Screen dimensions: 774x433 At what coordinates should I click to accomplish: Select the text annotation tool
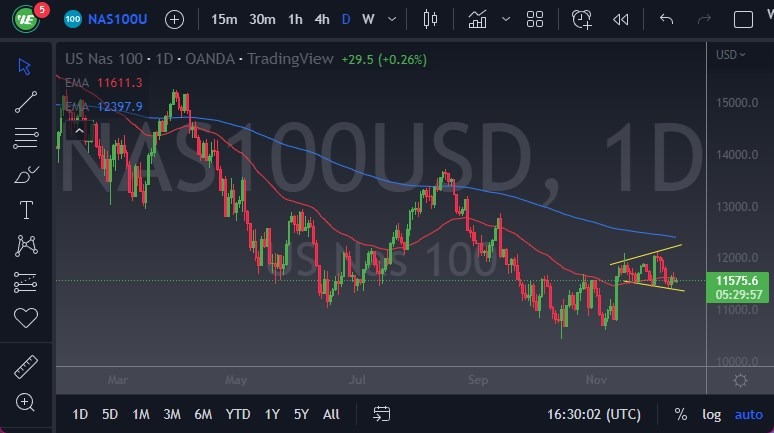[25, 210]
